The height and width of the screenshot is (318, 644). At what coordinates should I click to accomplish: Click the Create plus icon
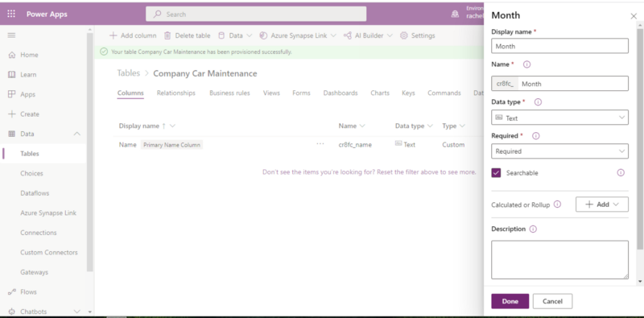[x=12, y=114]
